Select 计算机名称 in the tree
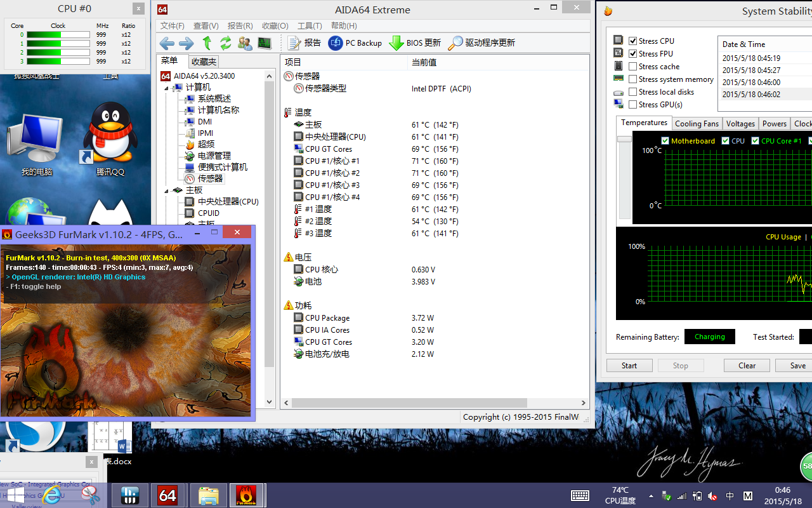 point(218,110)
